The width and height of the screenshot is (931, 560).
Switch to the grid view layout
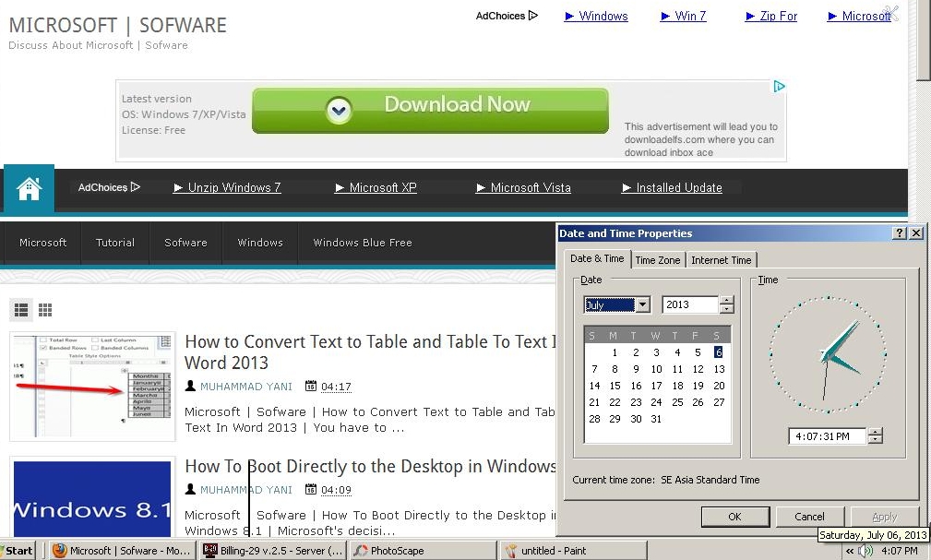click(45, 310)
